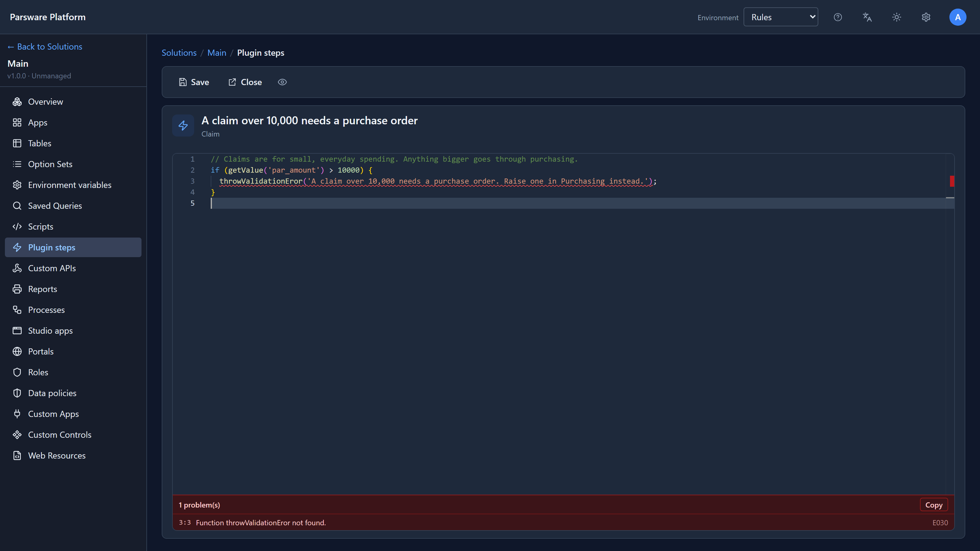Click the red error marker in editor scrollbar

tap(952, 182)
